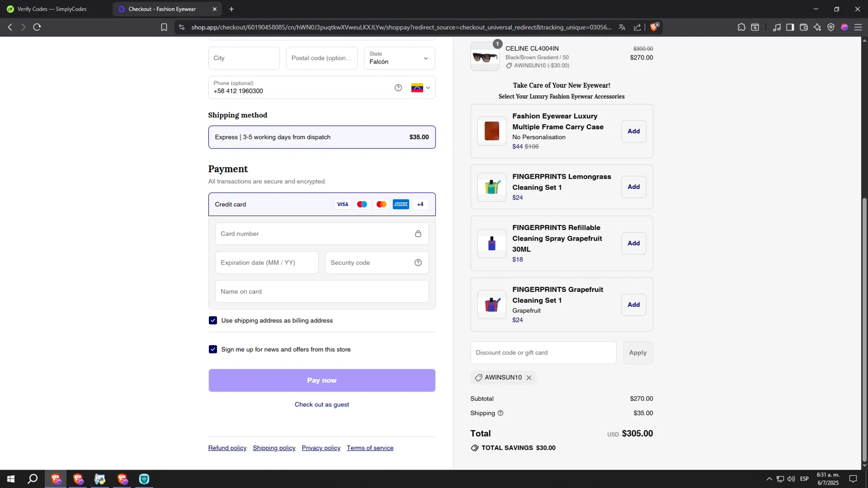Open notification center in system tray
Screen dimensions: 868x488
click(x=853, y=479)
